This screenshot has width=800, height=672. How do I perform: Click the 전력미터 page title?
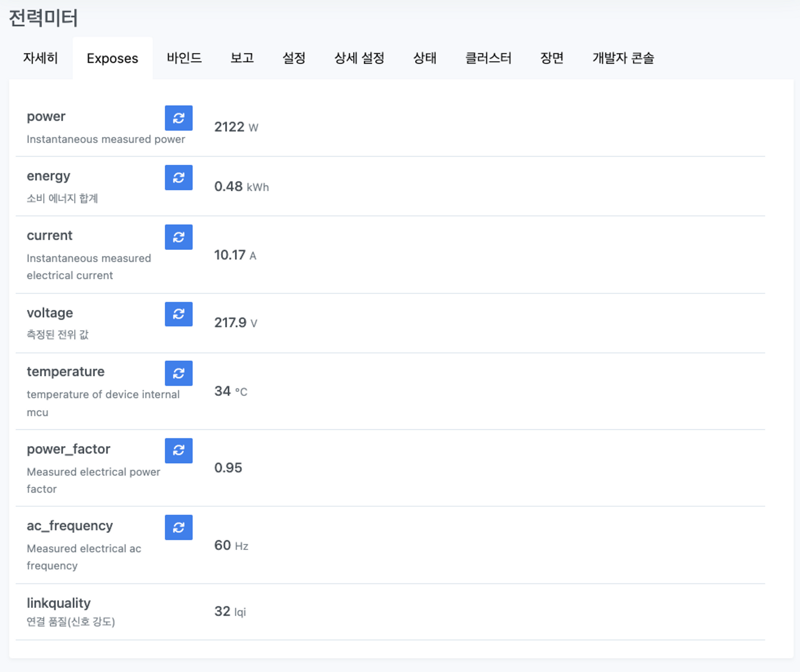[x=43, y=18]
